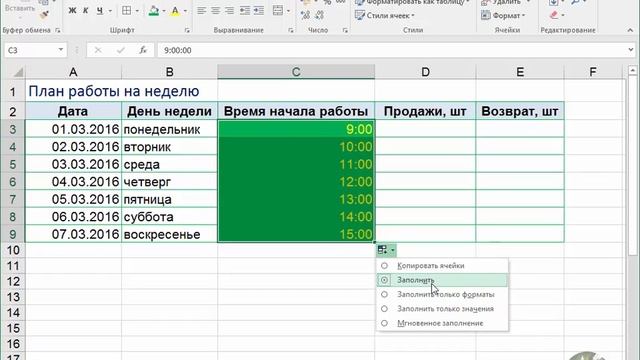Viewport: 640px width, 360px height.
Task: Click cell with date 04.03.2016
Action: click(73, 182)
